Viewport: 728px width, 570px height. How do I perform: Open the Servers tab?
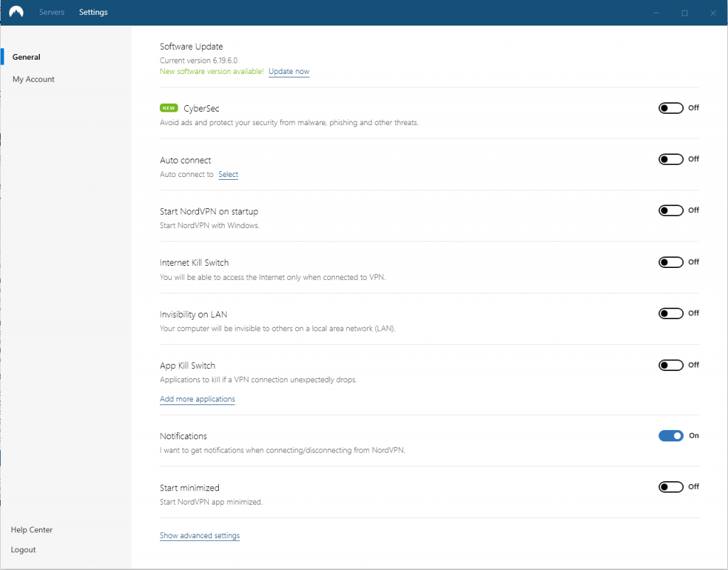[51, 12]
